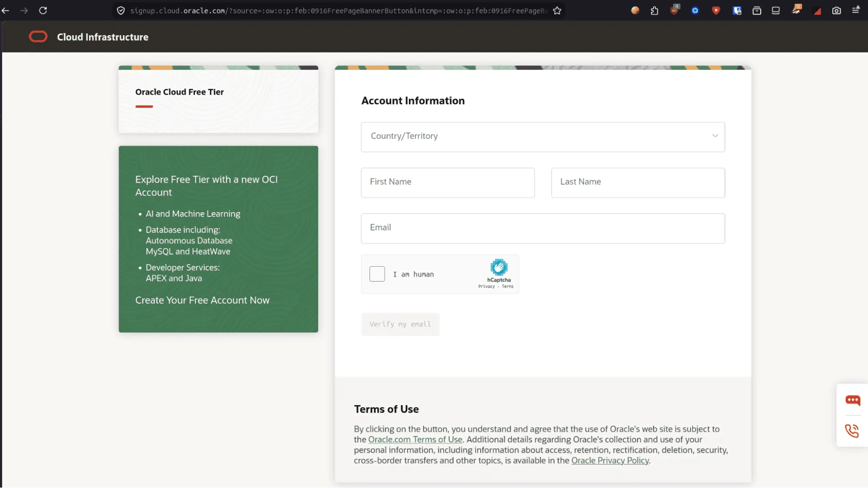Click the Cloud Infrastructure header title
868x488 pixels.
click(x=102, y=37)
